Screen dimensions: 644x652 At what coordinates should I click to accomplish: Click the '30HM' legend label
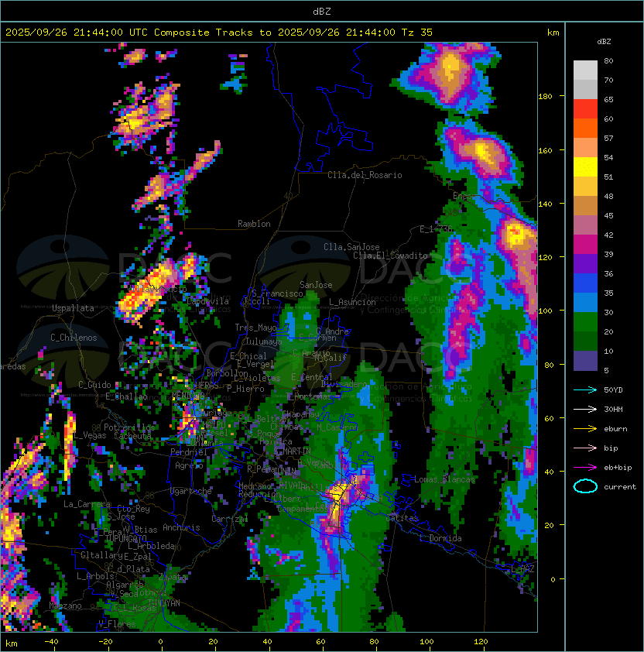pos(613,410)
